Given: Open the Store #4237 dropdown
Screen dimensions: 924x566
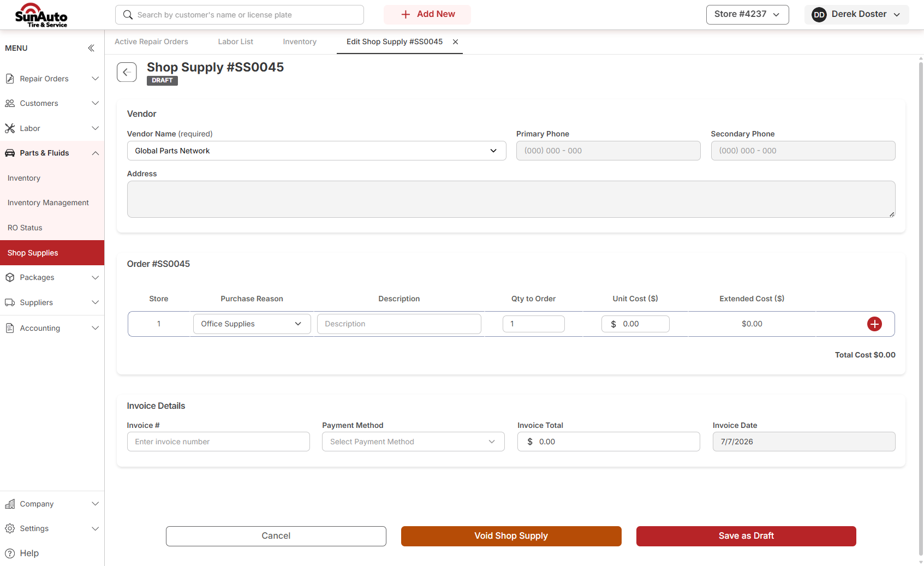Looking at the screenshot, I should tap(747, 15).
